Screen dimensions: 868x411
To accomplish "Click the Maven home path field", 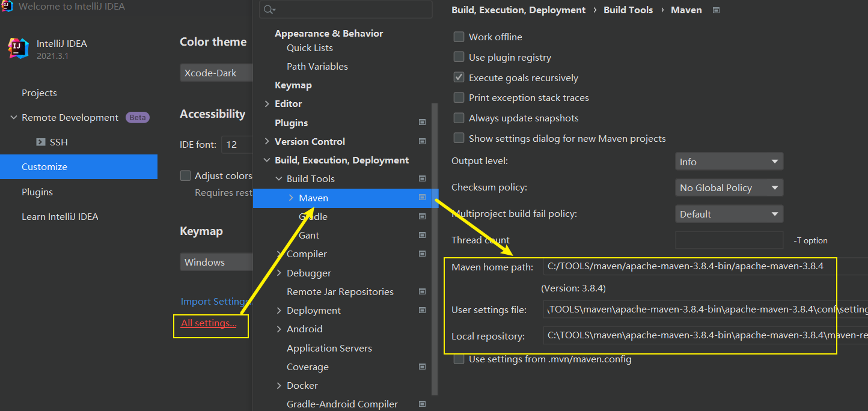I will click(x=706, y=266).
